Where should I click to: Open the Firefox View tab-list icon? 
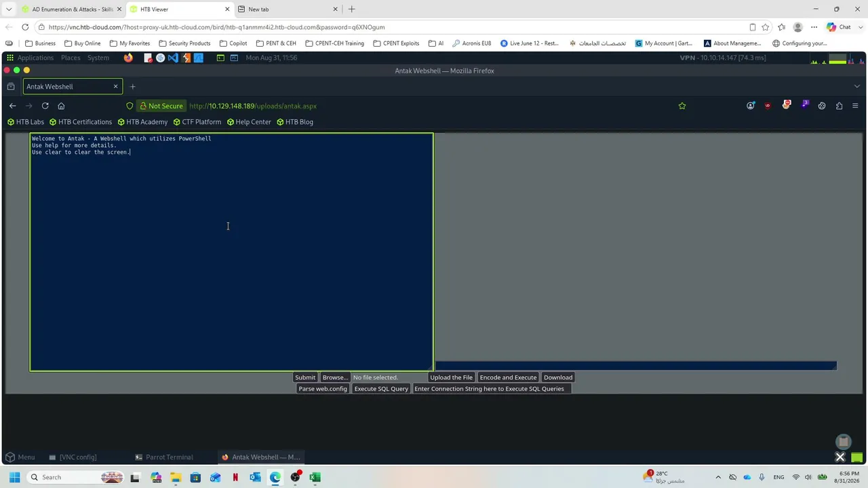[11, 87]
